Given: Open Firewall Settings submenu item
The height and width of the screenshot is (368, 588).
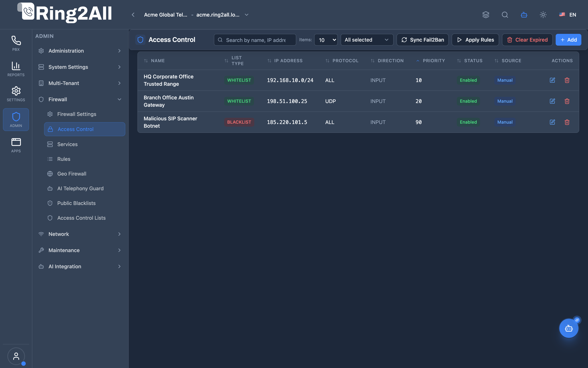Looking at the screenshot, I should click(85, 114).
